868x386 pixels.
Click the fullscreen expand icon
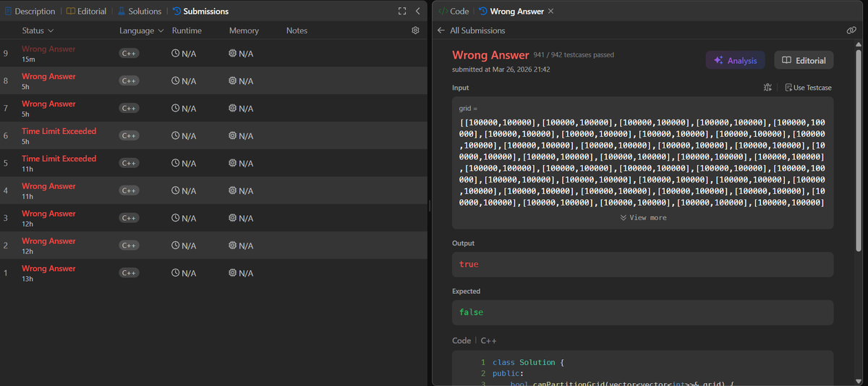(x=402, y=11)
